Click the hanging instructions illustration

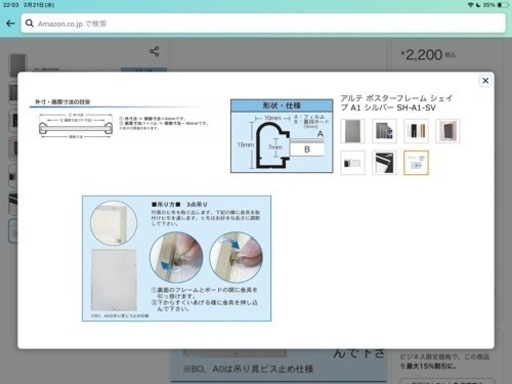[177, 259]
